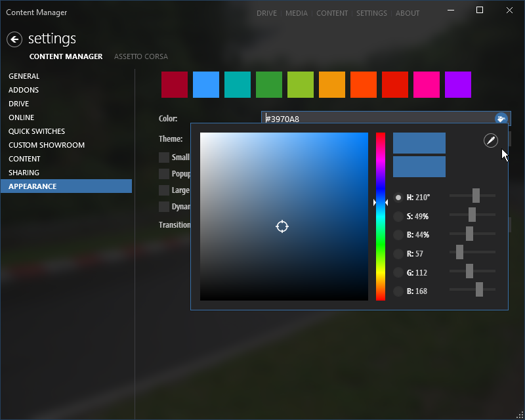
Task: Open the DRIVE menu at the top
Action: [266, 12]
